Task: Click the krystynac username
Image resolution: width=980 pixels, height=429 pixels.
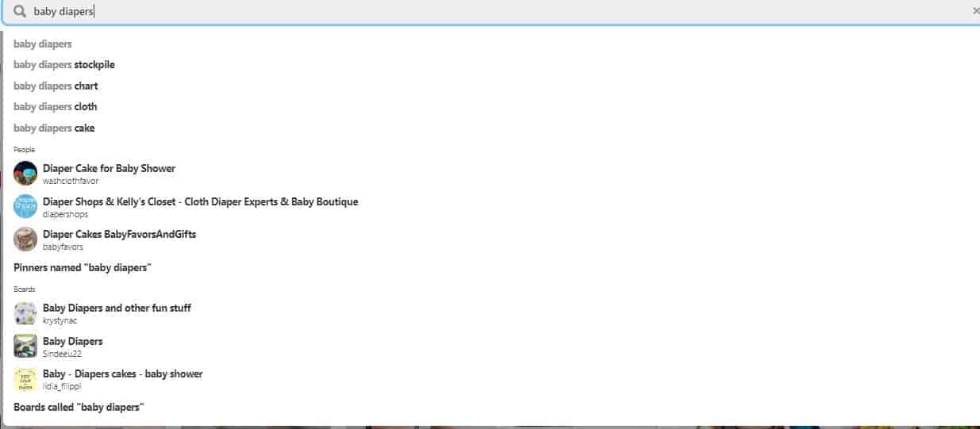Action: click(60, 320)
